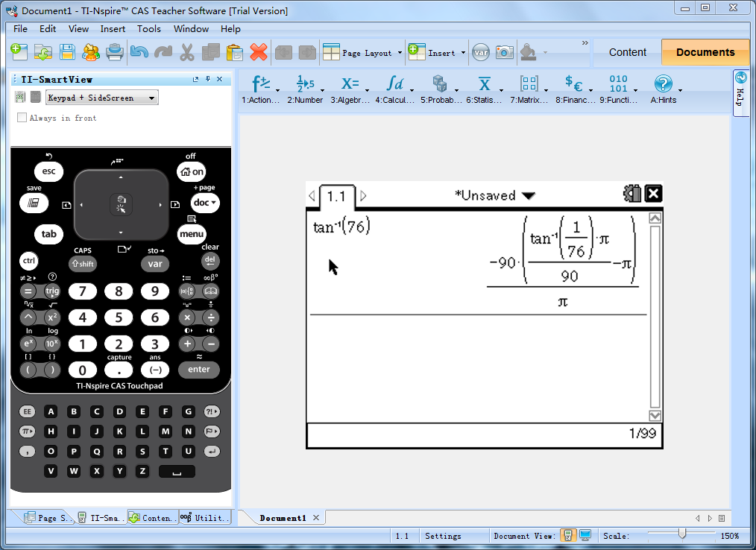
Task: Go to next page with right triangle
Action: pyautogui.click(x=364, y=196)
